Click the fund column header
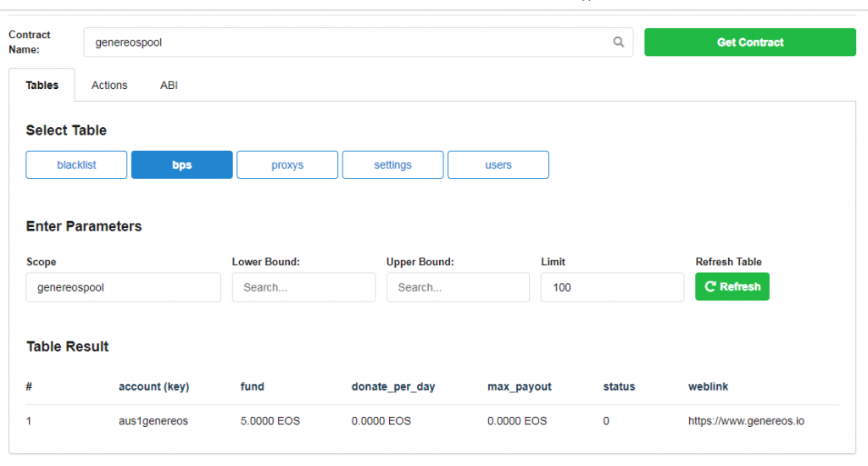 pos(253,387)
